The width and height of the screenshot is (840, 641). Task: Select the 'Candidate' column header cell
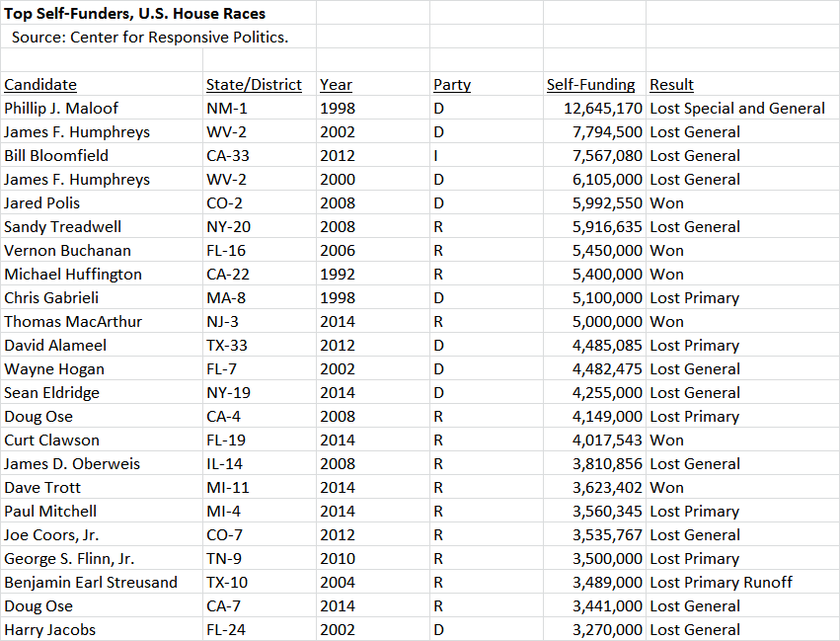[x=102, y=84]
